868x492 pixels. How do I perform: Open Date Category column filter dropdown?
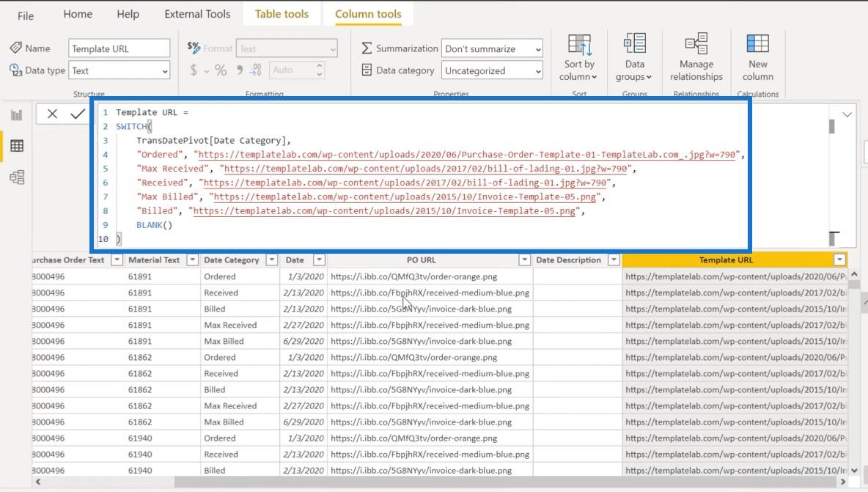272,260
